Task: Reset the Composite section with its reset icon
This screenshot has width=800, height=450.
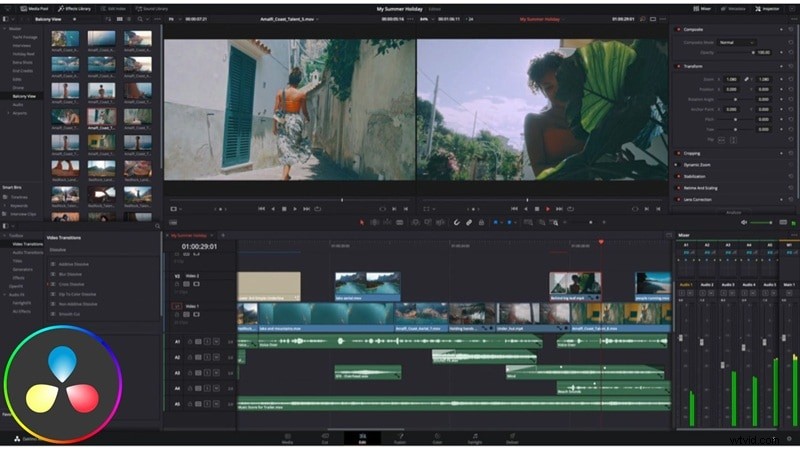Action: click(791, 30)
